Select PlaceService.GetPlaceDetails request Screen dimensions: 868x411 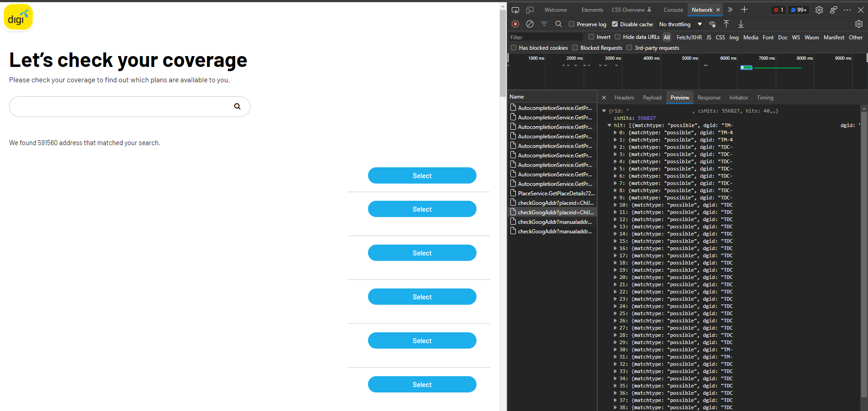click(x=552, y=194)
